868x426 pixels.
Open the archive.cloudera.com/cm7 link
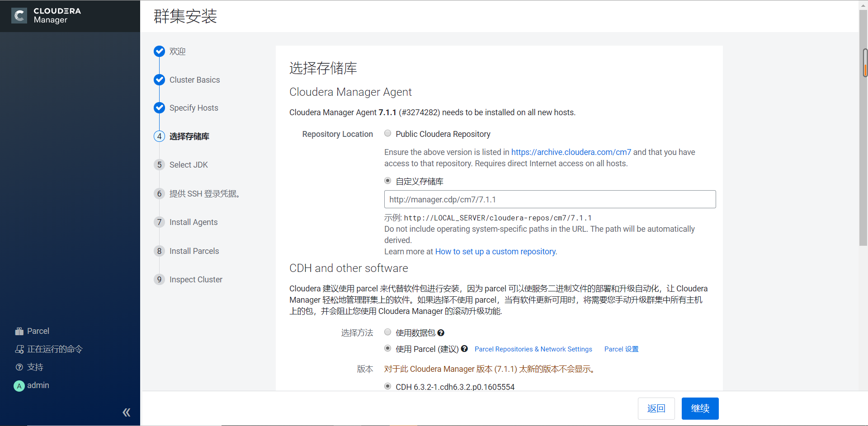coord(571,152)
